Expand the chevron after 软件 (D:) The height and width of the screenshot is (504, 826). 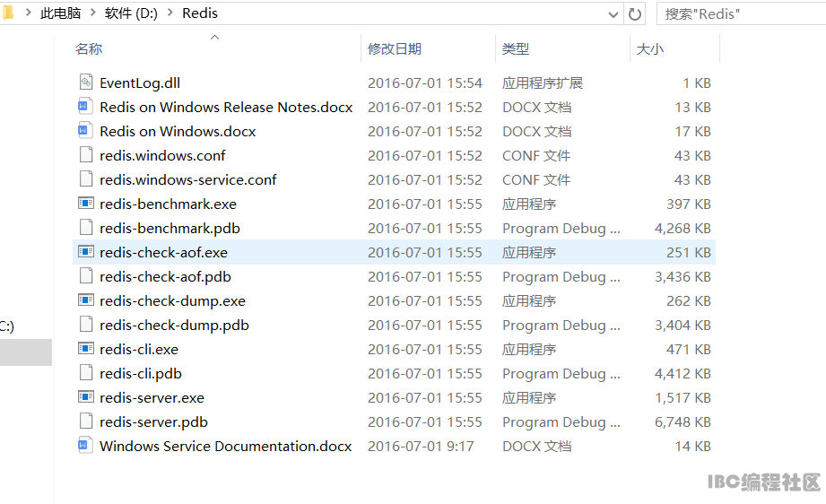[170, 13]
